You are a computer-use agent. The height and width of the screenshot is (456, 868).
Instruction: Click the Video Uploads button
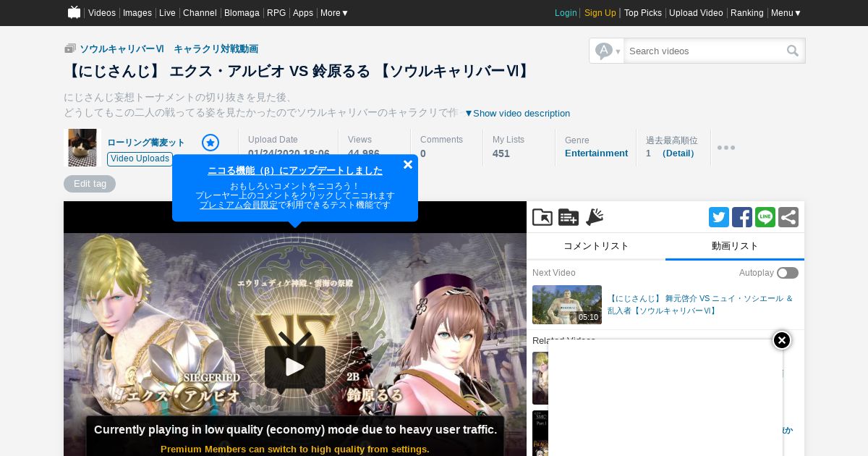140,159
